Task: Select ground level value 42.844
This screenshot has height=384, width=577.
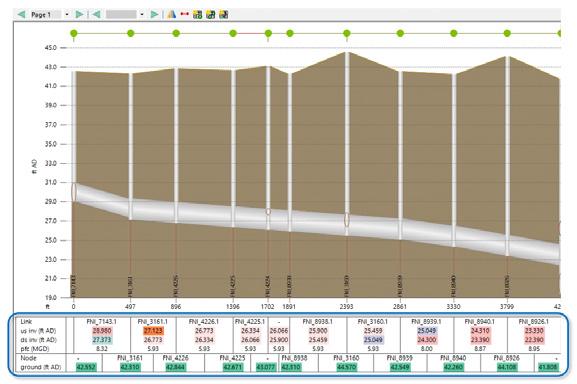Action: pos(176,367)
